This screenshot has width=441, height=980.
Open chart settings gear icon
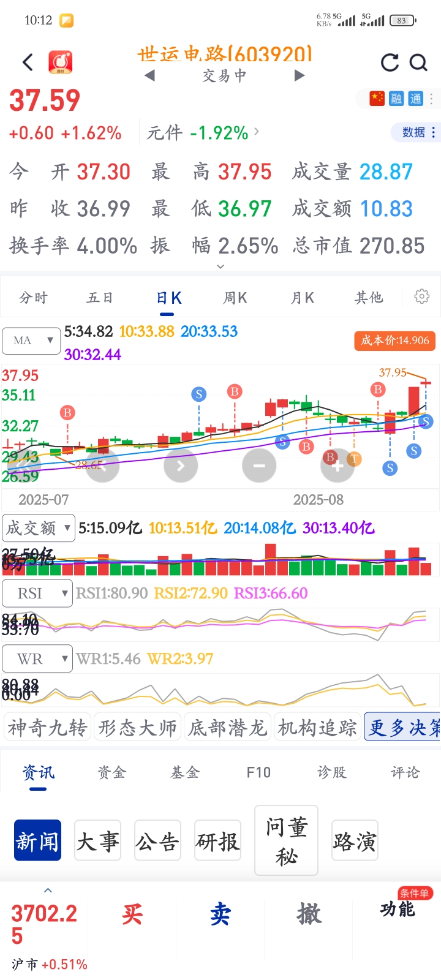[x=422, y=297]
